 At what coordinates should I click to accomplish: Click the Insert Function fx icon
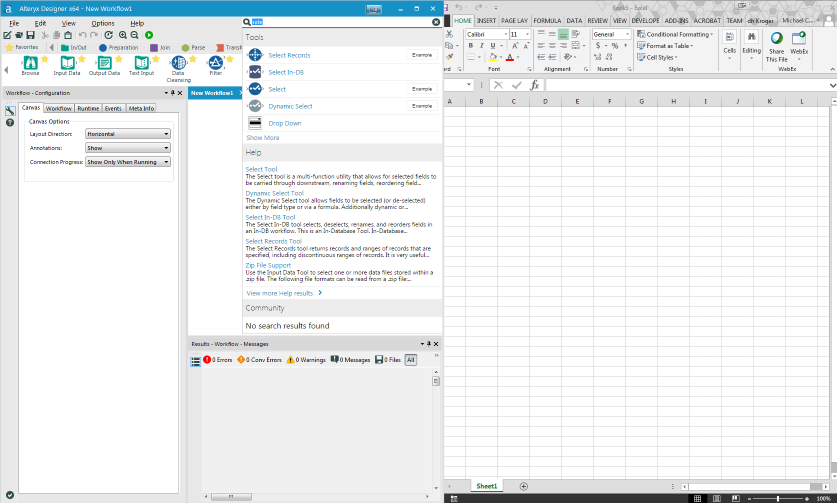pos(534,85)
